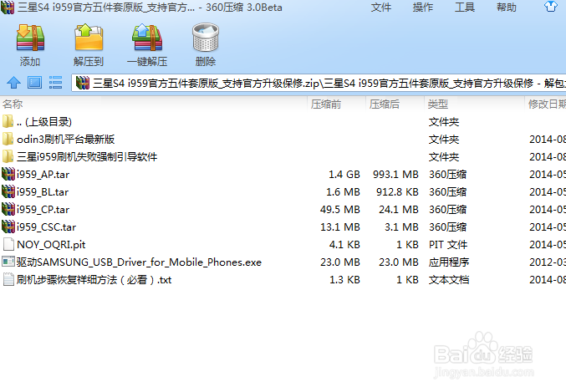Click the NOY_OQRI.pit file icon
Screen dimensions: 566x392
8,244
